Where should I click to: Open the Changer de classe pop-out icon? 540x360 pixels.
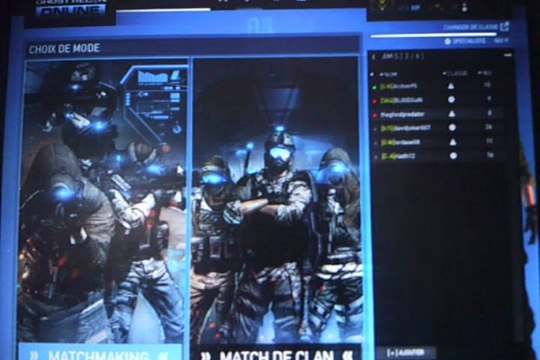(505, 27)
